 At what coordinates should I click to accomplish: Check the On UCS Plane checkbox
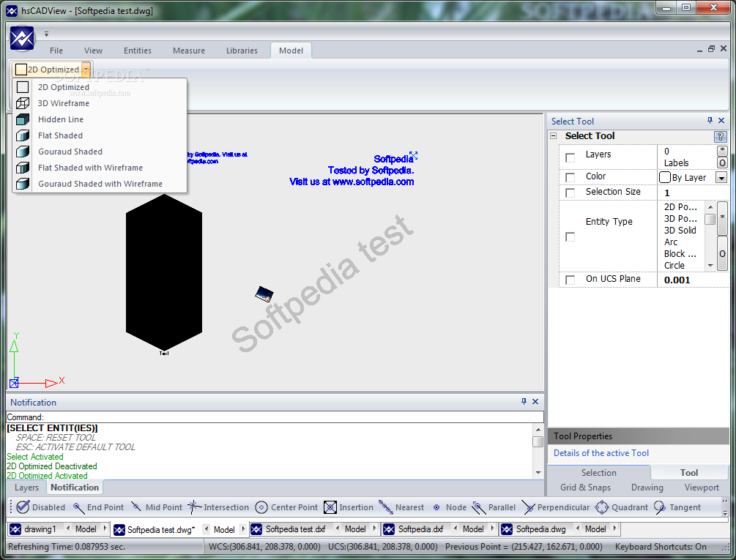tap(570, 280)
